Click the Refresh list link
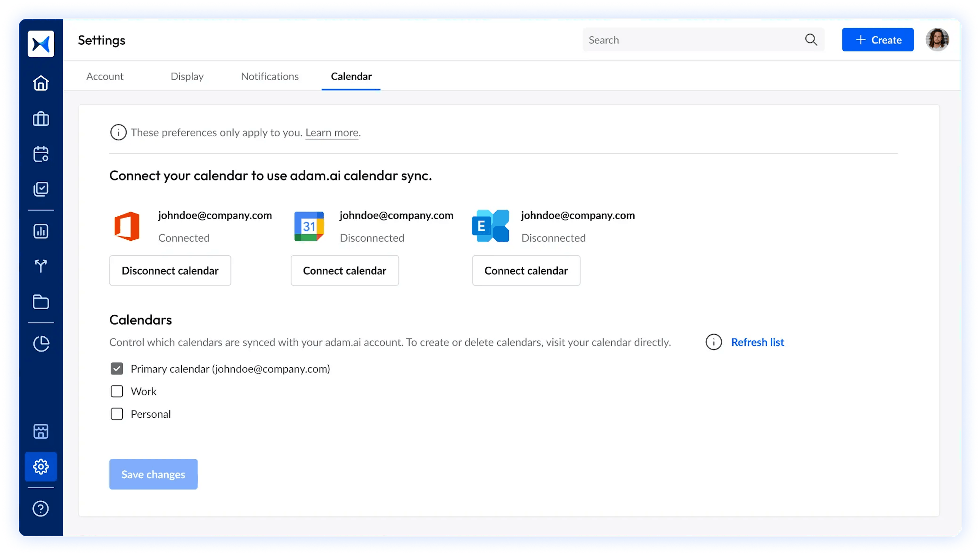This screenshot has width=980, height=555. point(757,342)
